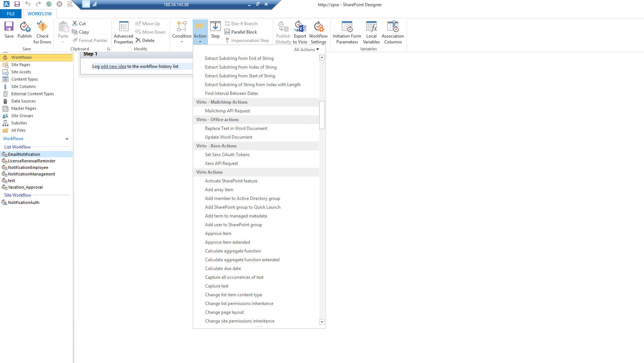The image size is (644, 363).
Task: Click the 'add new idea' link
Action: 113,66
